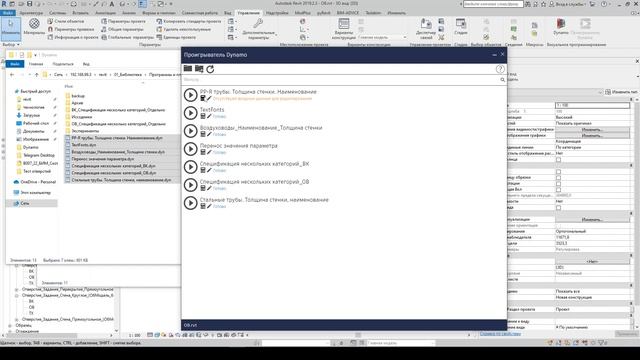Switch to Надстройки ribbon tab
This screenshot has width=640, height=360.
(277, 13)
